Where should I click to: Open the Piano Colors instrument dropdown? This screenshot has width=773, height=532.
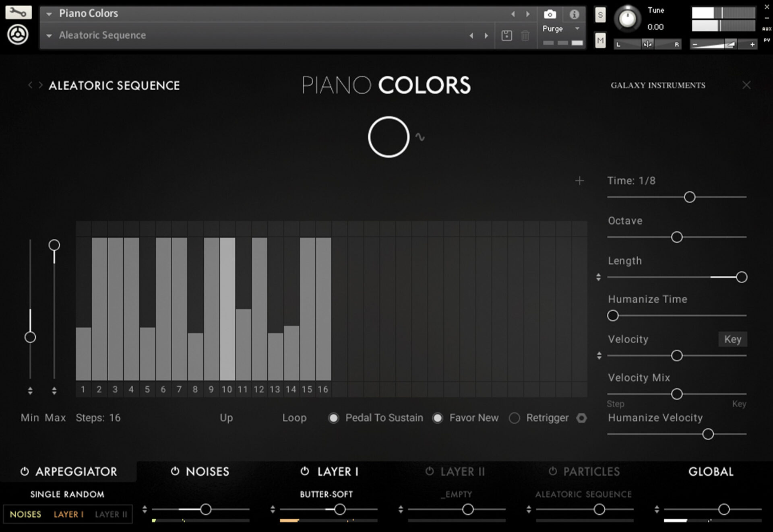[48, 13]
